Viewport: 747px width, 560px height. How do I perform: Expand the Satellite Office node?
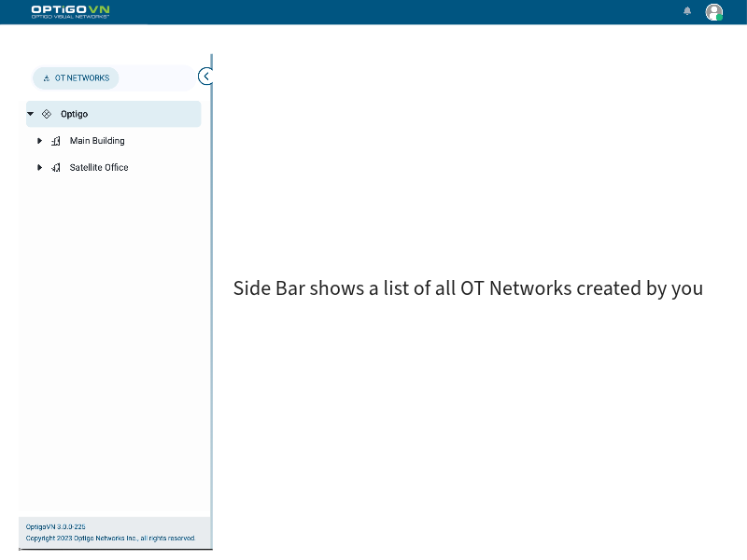[x=39, y=167]
